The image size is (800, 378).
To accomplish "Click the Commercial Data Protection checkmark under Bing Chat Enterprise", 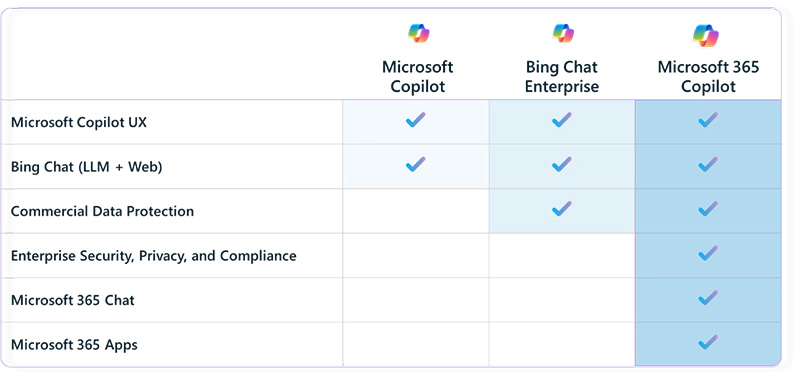I will [x=562, y=209].
